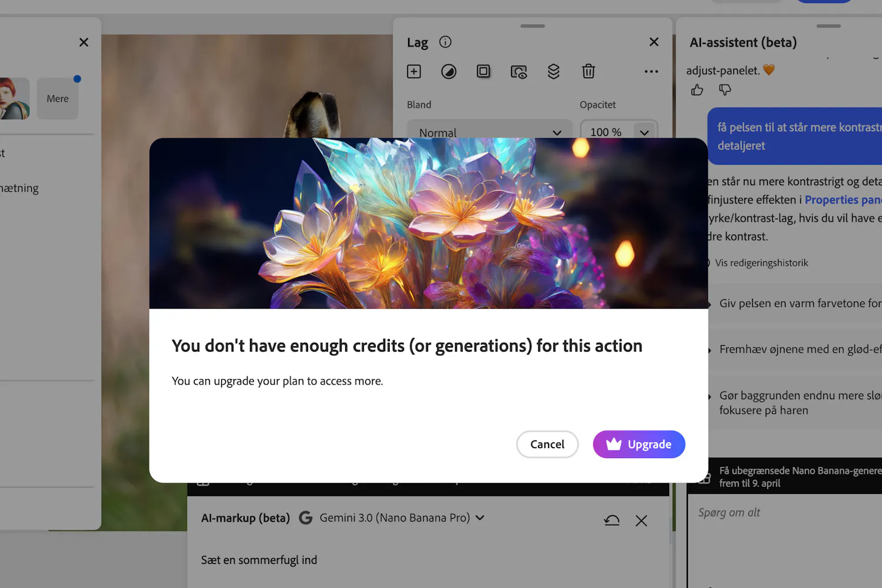The width and height of the screenshot is (882, 588).
Task: Add a new layer in Lag panel
Action: 414,72
